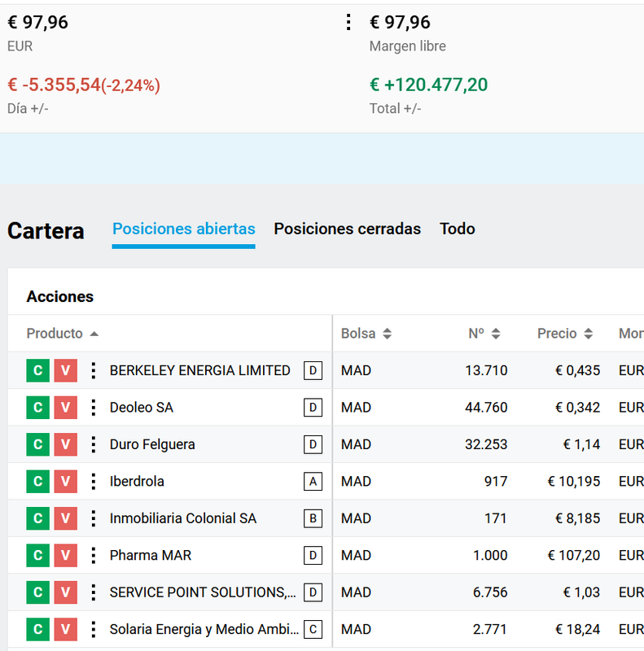This screenshot has width=644, height=651.
Task: Click the D badge on Pharma MAR row
Action: coord(313,555)
